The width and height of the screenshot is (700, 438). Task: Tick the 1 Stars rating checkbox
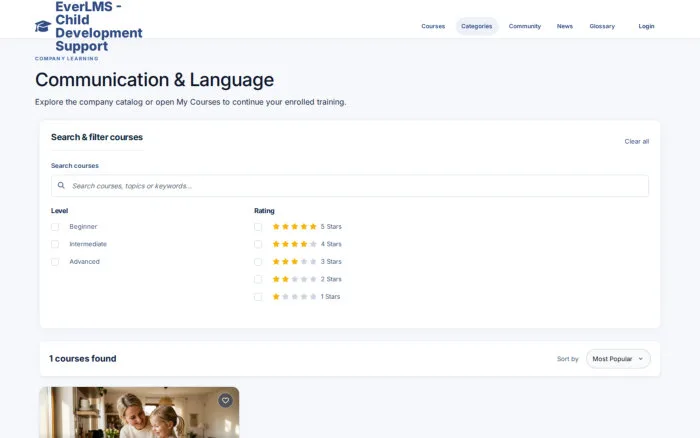pos(258,296)
